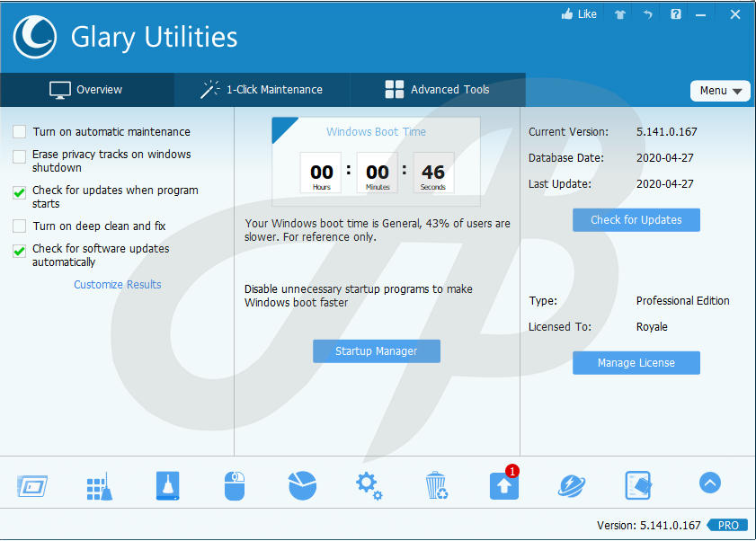Click the restore/undo arrow icon in title bar
Image resolution: width=756 pixels, height=541 pixels.
pyautogui.click(x=647, y=14)
